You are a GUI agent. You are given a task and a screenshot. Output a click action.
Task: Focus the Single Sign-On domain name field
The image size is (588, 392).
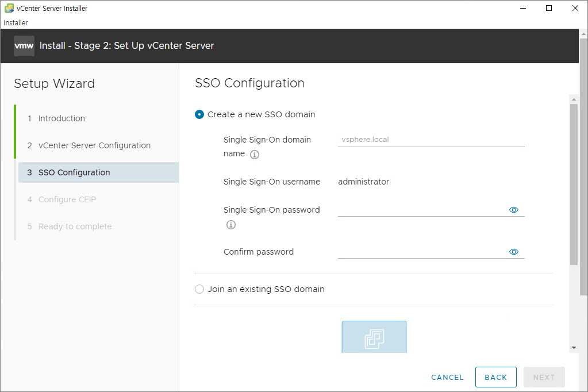pos(431,140)
